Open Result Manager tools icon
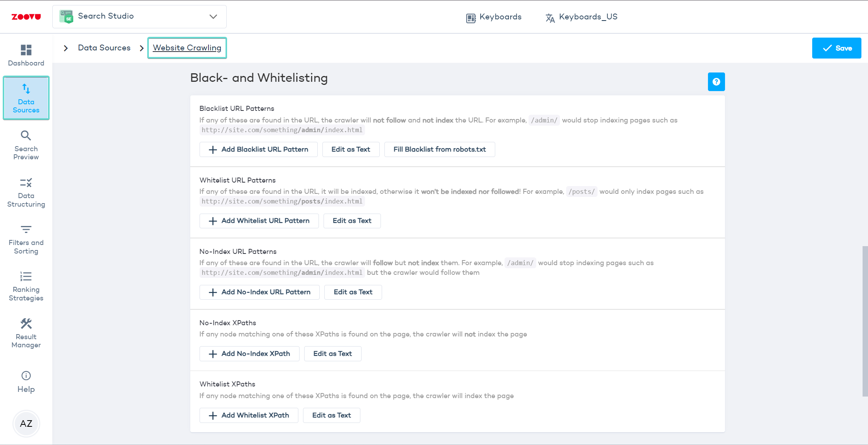This screenshot has width=868, height=445. 26,324
